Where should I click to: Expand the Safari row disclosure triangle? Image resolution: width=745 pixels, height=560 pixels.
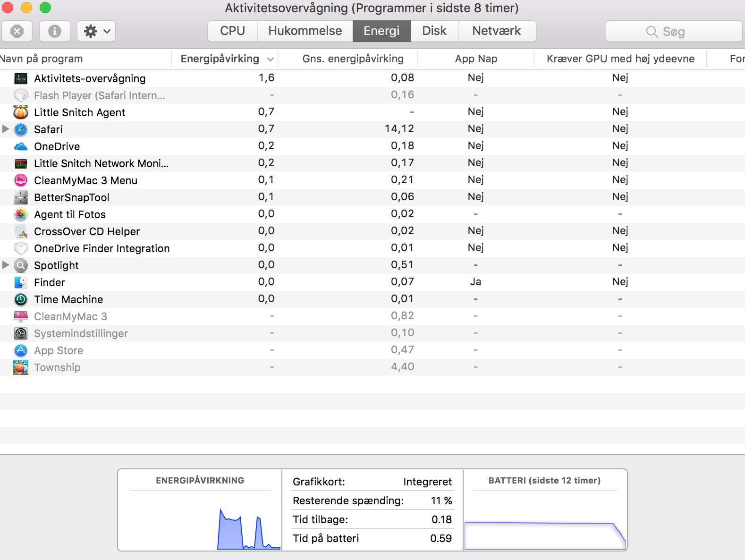tap(6, 129)
